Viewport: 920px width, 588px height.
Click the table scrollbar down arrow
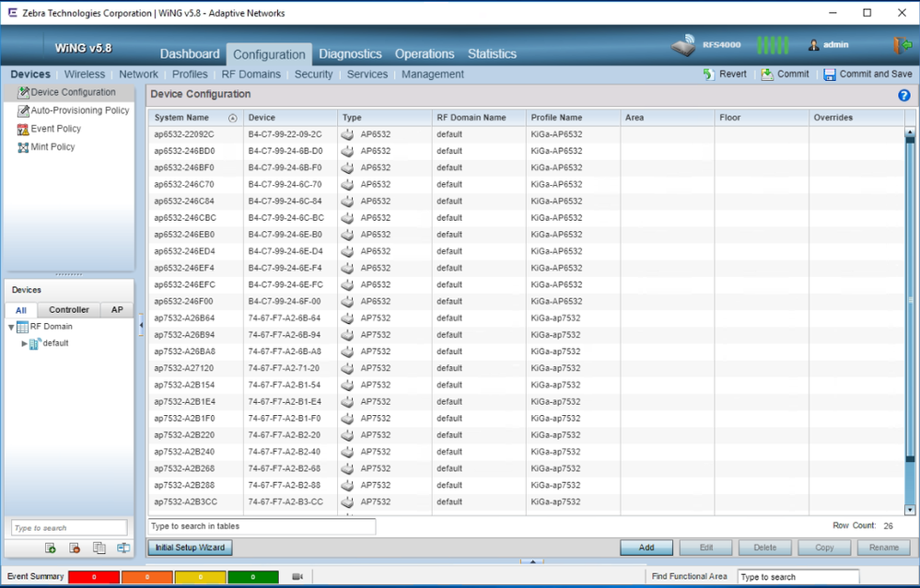910,510
